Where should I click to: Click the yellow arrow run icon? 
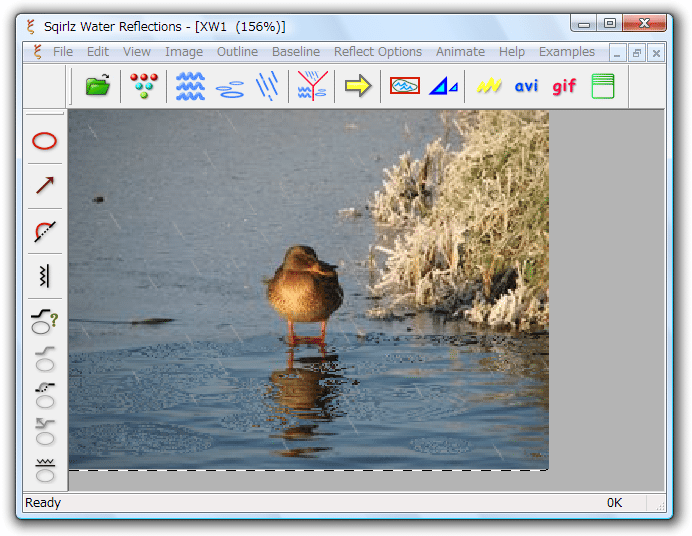click(357, 85)
